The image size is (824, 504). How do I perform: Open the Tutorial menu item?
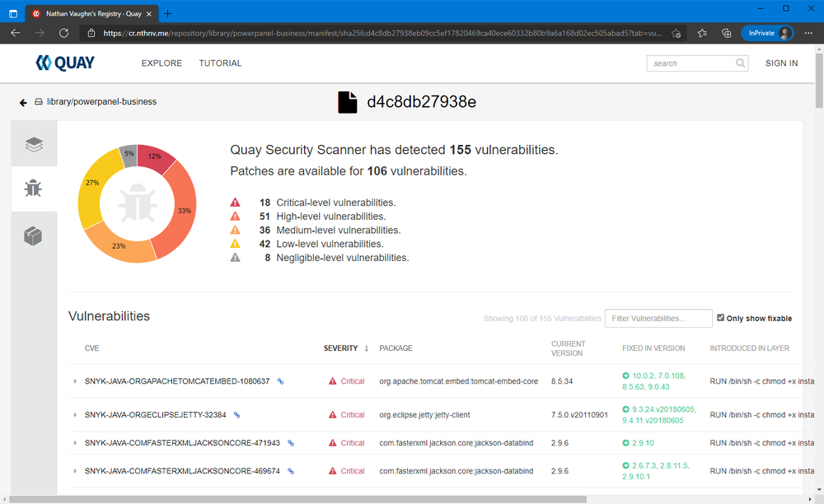click(x=220, y=63)
